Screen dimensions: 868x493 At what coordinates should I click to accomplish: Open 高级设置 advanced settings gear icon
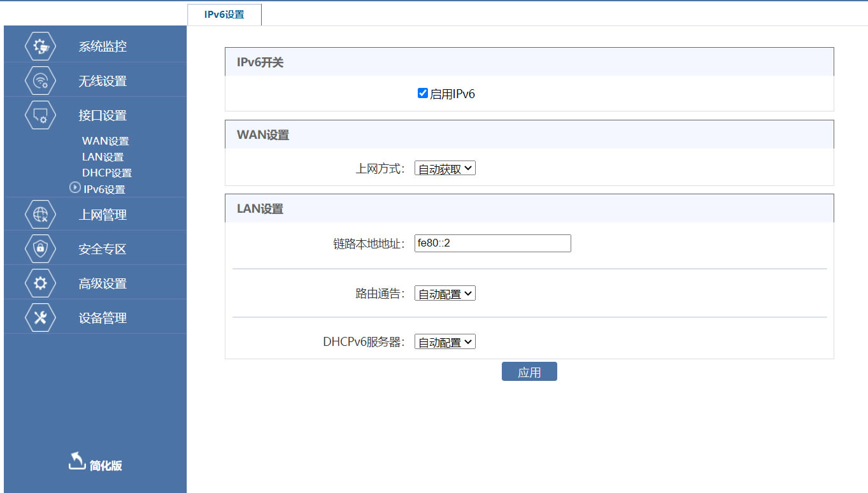(x=39, y=282)
